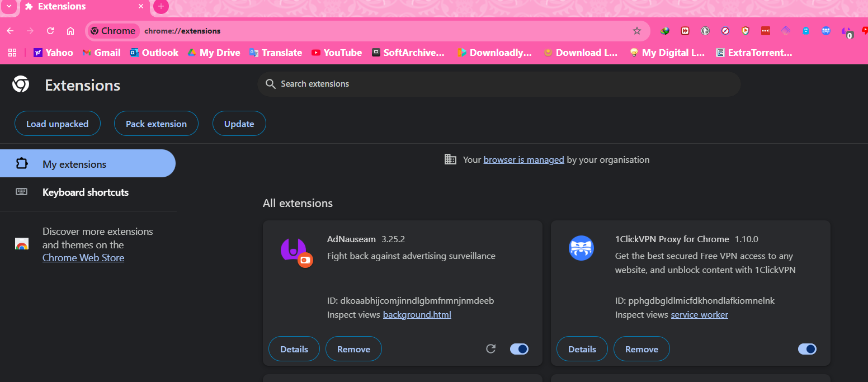
Task: Expand the tab search dropdown arrow
Action: tap(9, 7)
